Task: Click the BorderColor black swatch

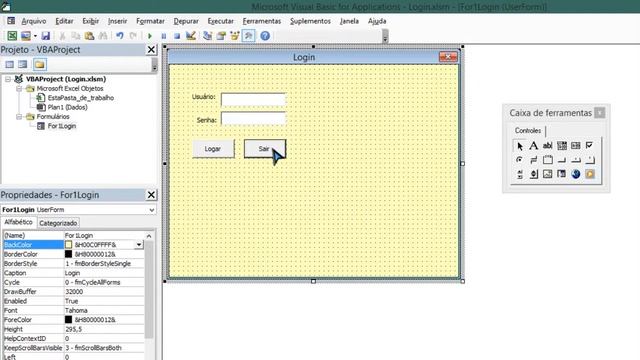Action: [69, 254]
